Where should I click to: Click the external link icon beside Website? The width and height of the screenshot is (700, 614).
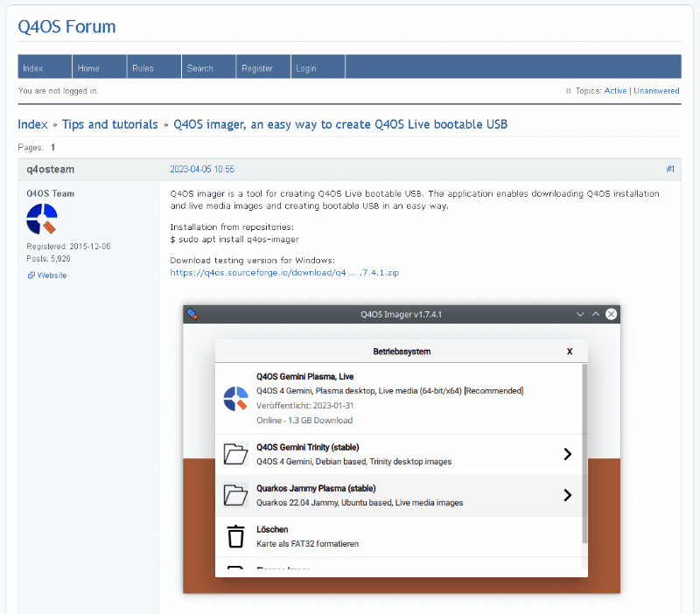[x=31, y=276]
